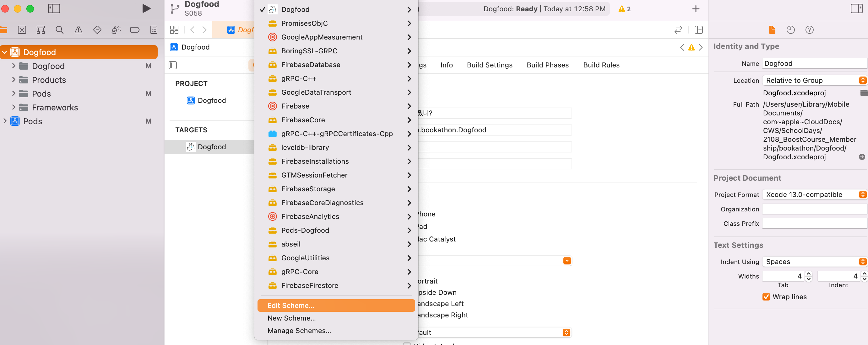Viewport: 868px width, 345px height.
Task: Click the History inspector clock icon
Action: coord(790,30)
